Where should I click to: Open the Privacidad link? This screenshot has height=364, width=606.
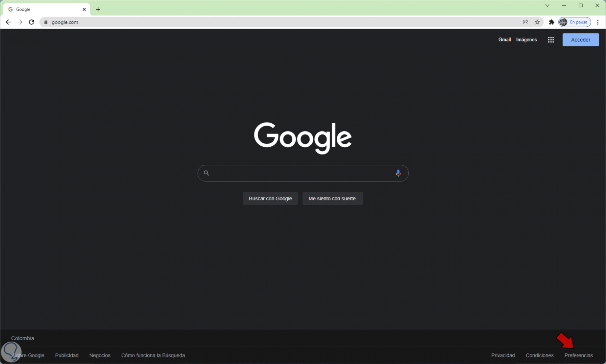pyautogui.click(x=503, y=355)
